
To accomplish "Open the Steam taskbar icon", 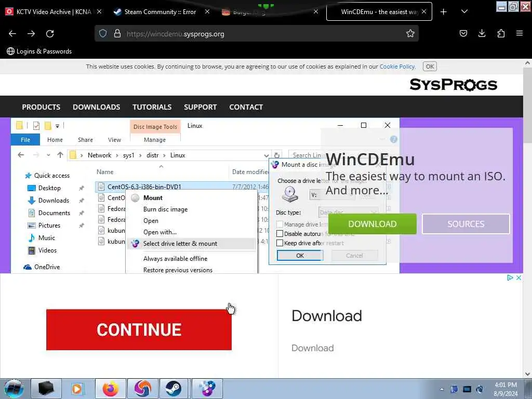I will pos(174,389).
